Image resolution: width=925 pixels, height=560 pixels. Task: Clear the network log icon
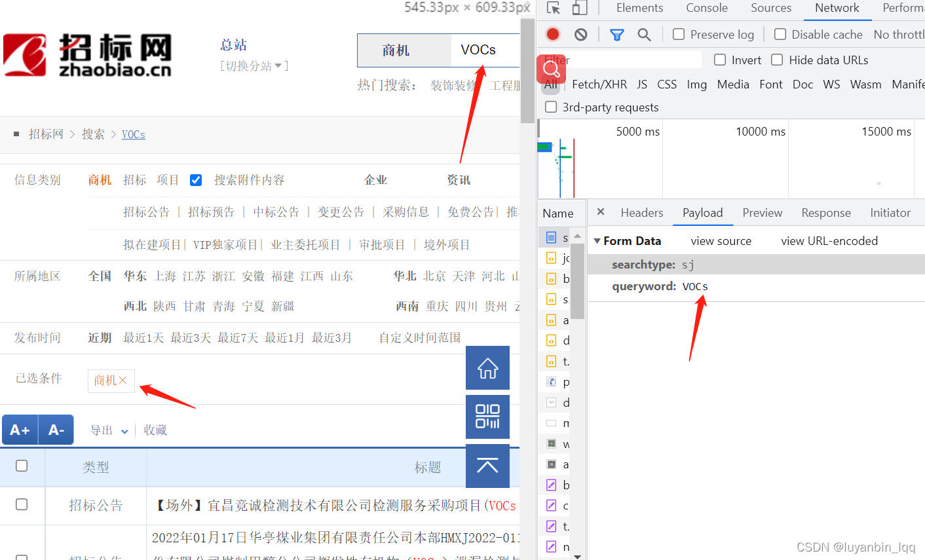coord(580,34)
